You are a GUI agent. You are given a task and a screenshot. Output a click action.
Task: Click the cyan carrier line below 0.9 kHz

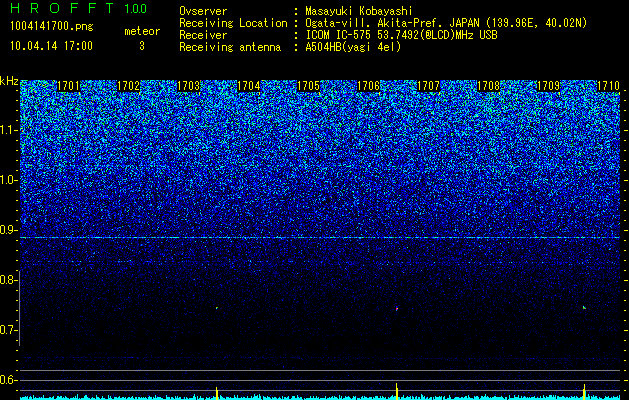coord(320,238)
